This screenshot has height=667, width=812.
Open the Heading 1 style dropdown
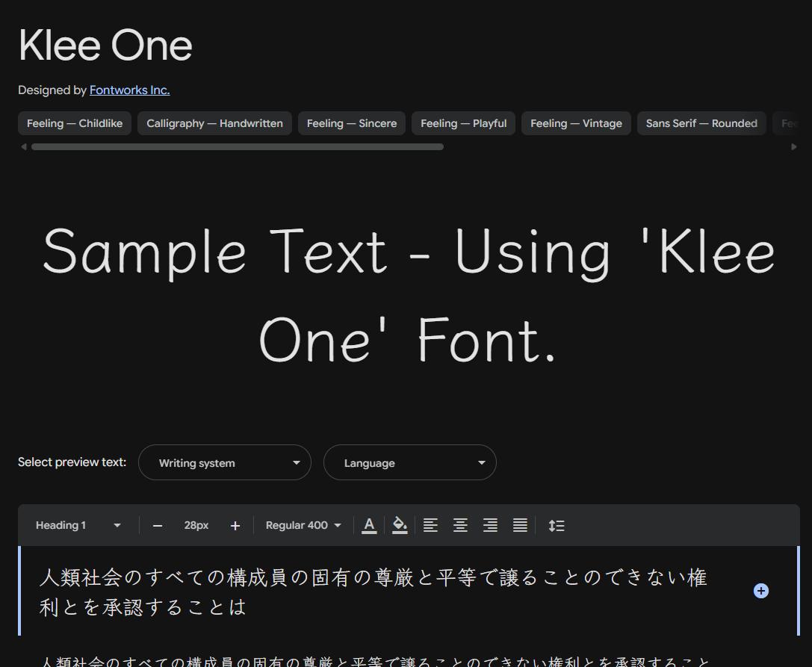(x=78, y=526)
